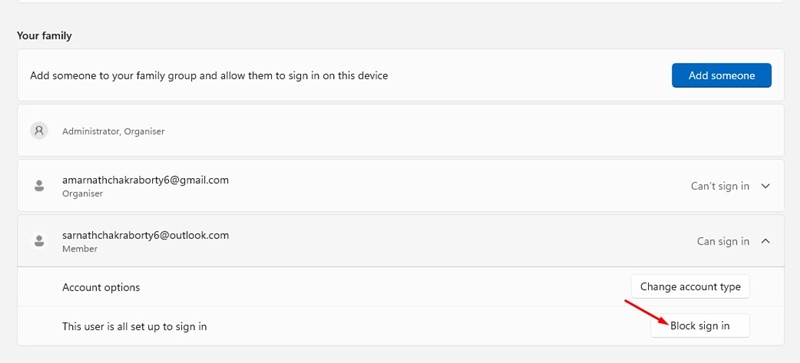Click "This user is all set up" text
This screenshot has height=363, width=800.
(x=135, y=326)
